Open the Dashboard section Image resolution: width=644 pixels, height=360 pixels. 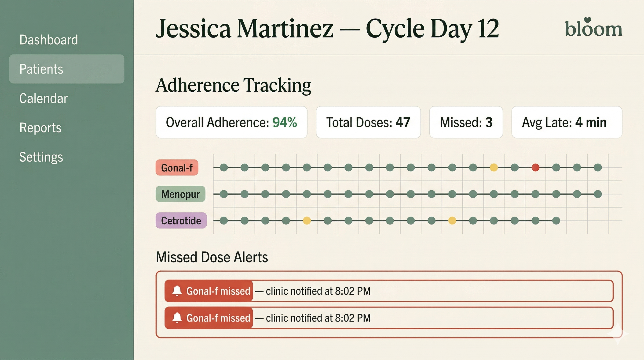pyautogui.click(x=49, y=40)
